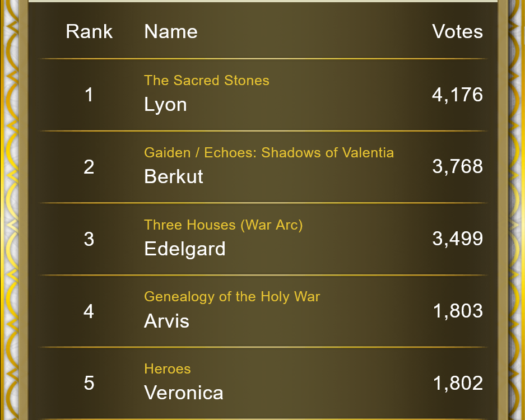Image resolution: width=525 pixels, height=420 pixels.
Task: Click the Heroes game title
Action: [168, 369]
